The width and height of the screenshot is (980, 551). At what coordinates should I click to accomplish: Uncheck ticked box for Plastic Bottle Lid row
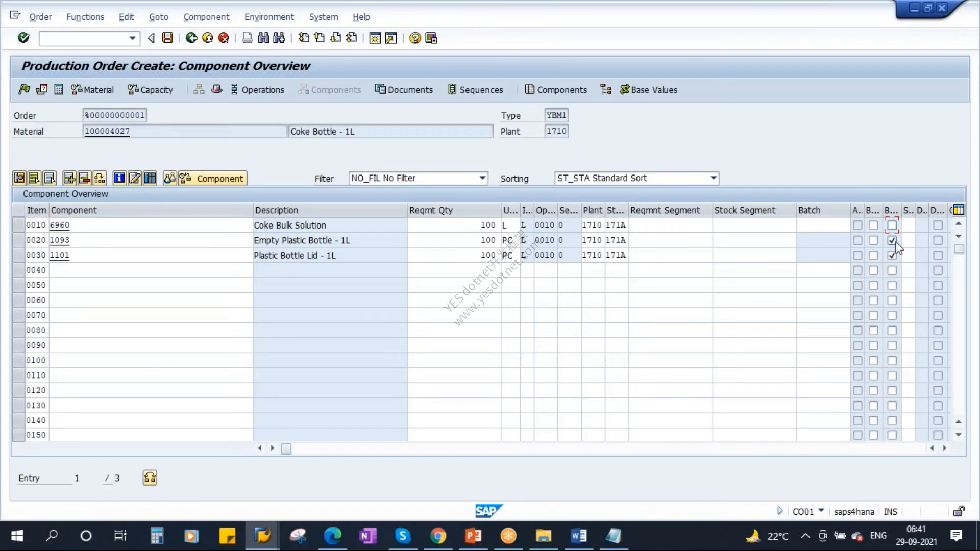pos(892,255)
